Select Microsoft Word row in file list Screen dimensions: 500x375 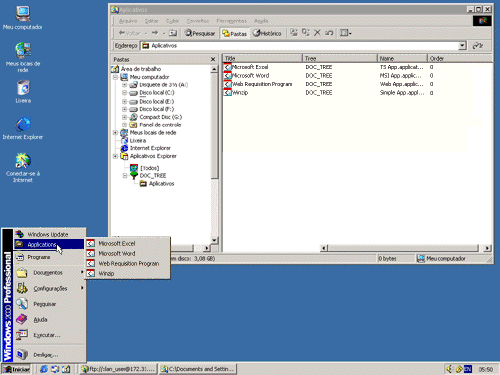tap(250, 76)
